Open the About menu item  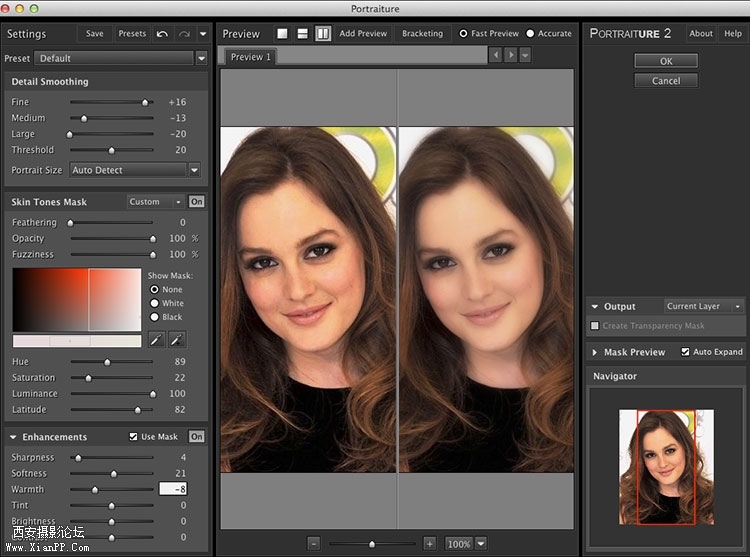click(701, 34)
